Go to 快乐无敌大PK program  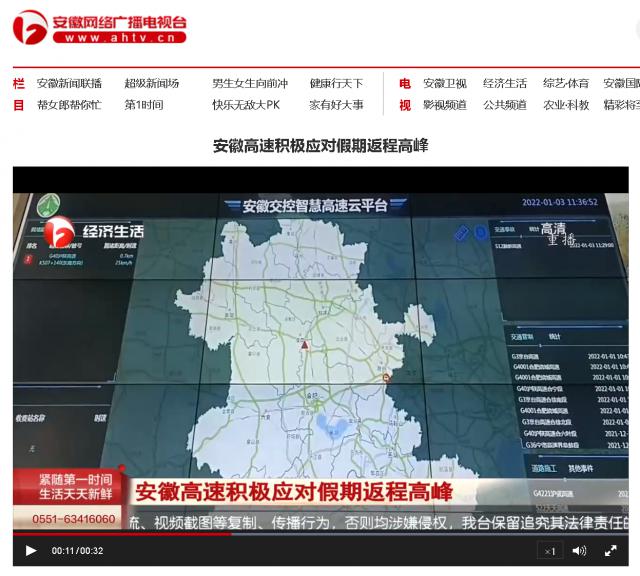click(246, 105)
